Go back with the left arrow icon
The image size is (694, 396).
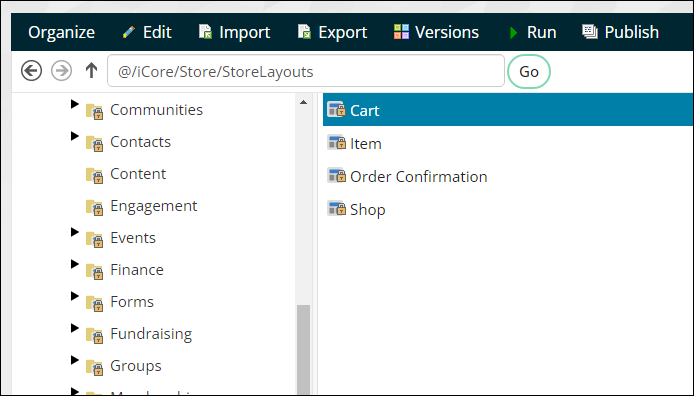click(31, 71)
